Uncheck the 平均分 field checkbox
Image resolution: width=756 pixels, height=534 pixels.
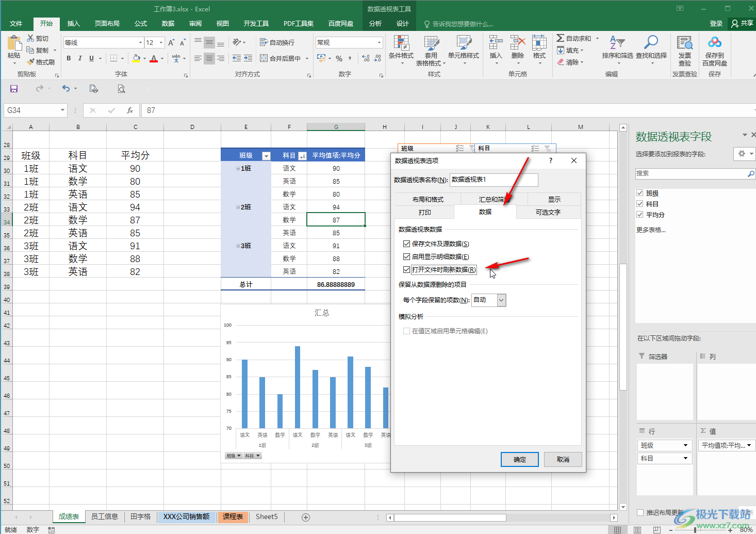tap(640, 215)
